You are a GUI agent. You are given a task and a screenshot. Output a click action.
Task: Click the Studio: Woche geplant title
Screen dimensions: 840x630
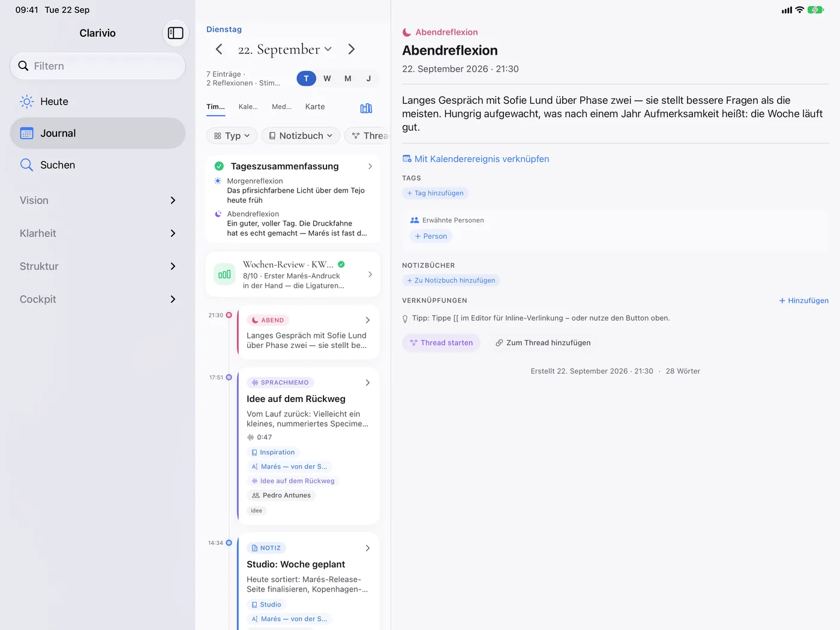click(296, 565)
